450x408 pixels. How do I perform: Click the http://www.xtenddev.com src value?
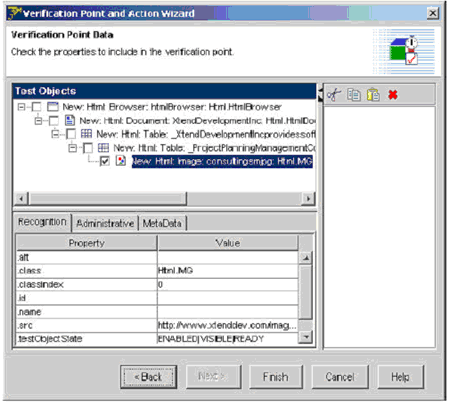coord(228,325)
